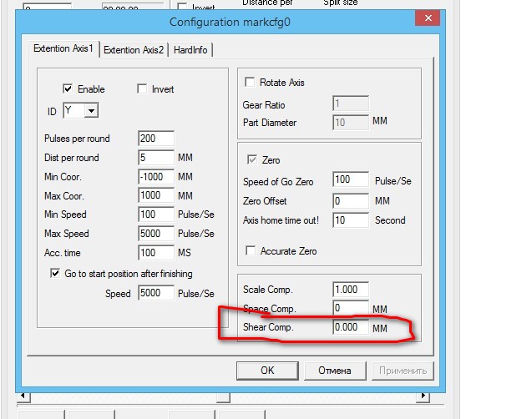This screenshot has height=419, width=532.
Task: Select the Extention Axis1 tab
Action: click(x=63, y=49)
